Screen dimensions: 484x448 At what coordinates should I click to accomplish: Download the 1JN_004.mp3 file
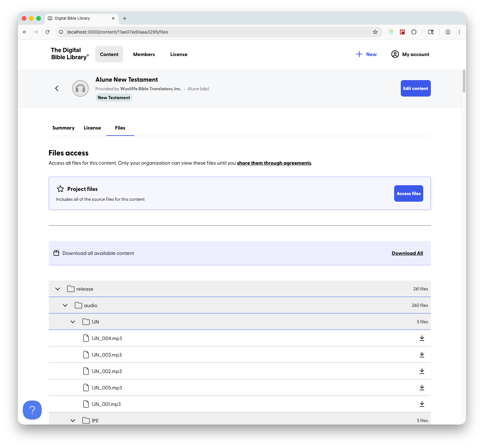(422, 338)
